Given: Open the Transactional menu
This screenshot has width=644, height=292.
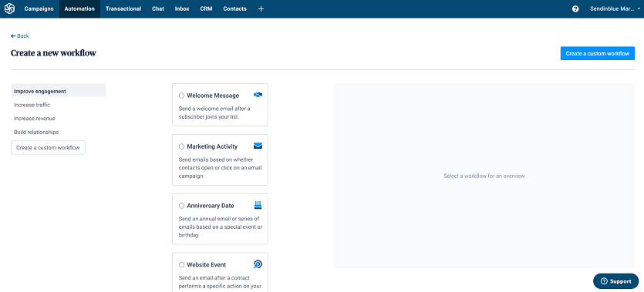Looking at the screenshot, I should pos(123,8).
